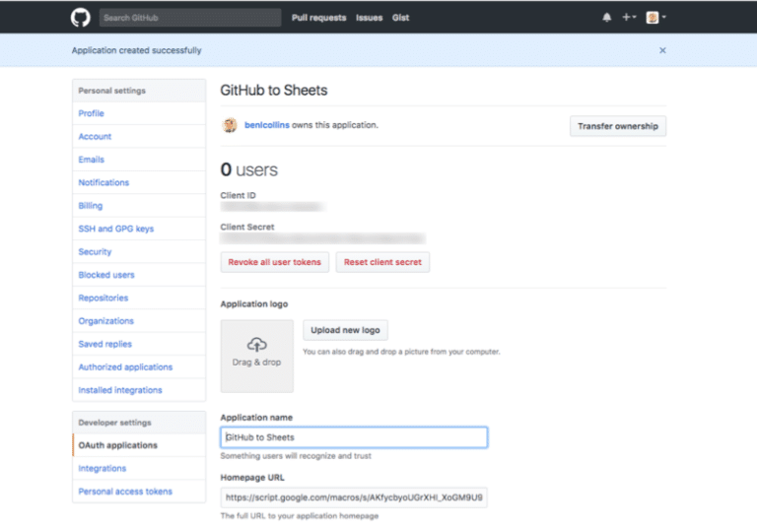Screen dimensions: 757x532
Task: Click the cloud upload icon
Action: 257,345
